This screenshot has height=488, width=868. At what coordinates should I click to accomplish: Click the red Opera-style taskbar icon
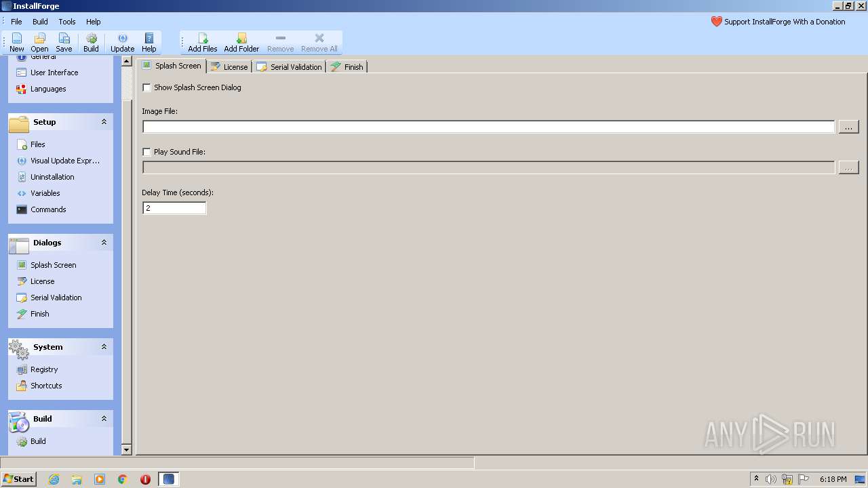point(145,479)
